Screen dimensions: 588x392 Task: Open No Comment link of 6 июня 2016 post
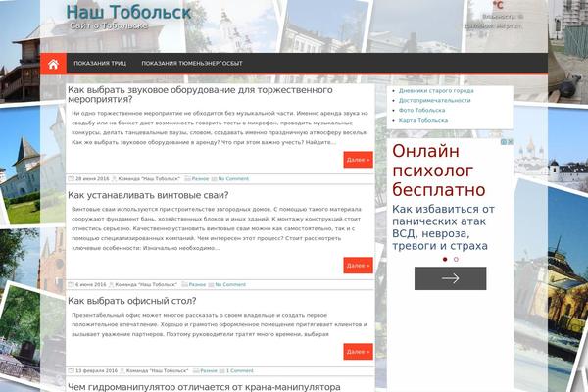pos(230,285)
